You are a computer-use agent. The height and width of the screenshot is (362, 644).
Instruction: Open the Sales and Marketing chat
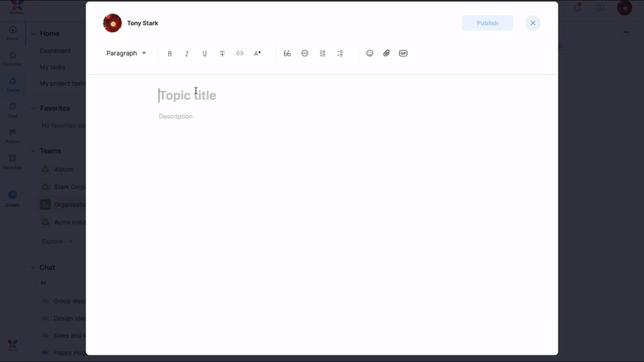tap(64, 335)
